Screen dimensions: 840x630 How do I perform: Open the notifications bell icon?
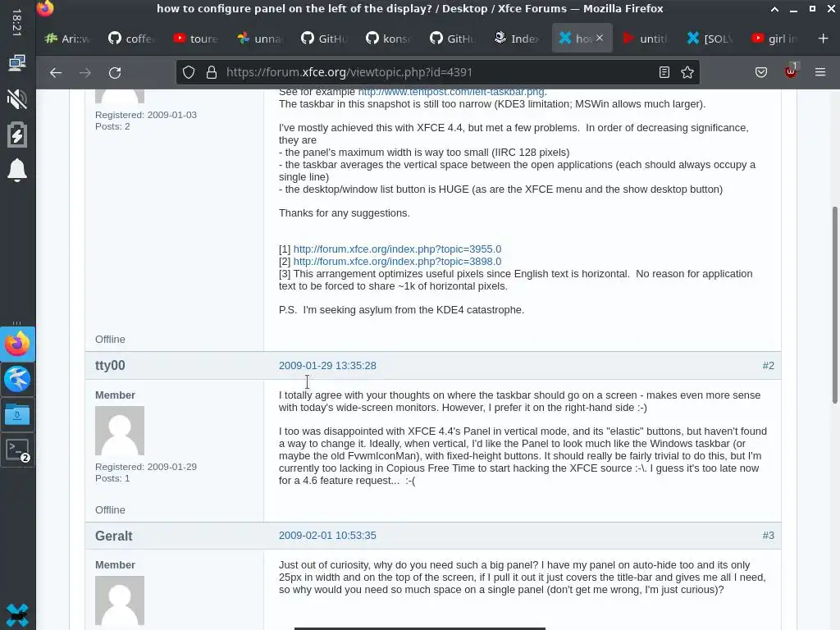pyautogui.click(x=17, y=171)
